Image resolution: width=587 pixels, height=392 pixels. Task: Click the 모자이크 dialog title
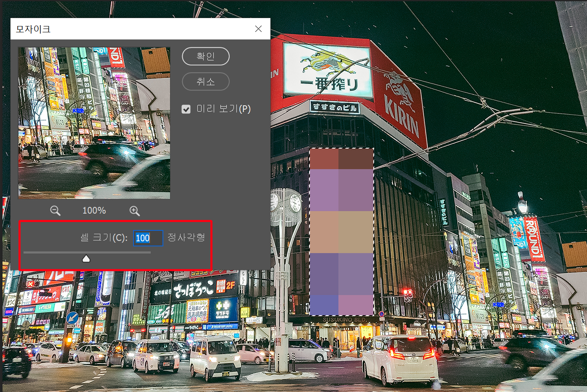point(33,29)
